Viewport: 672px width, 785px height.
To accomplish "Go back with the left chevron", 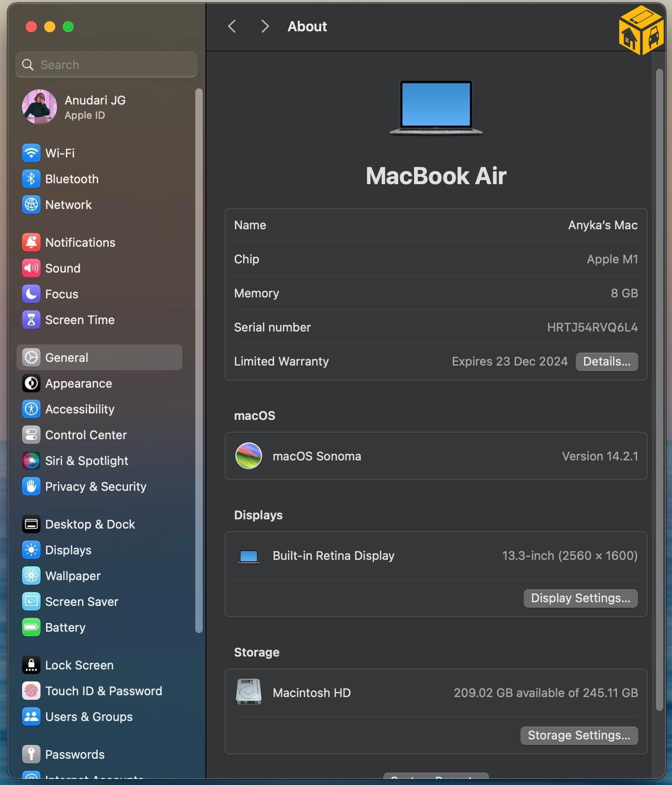I will pyautogui.click(x=232, y=26).
